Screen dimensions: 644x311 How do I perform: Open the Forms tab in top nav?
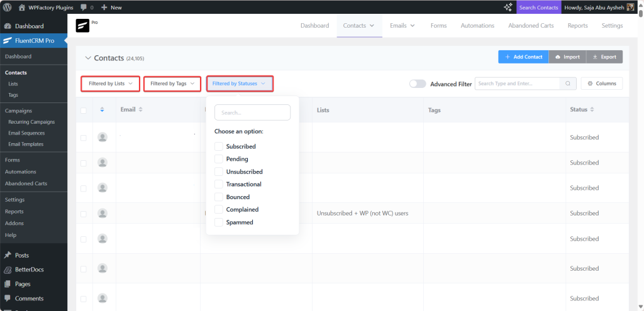(438, 25)
